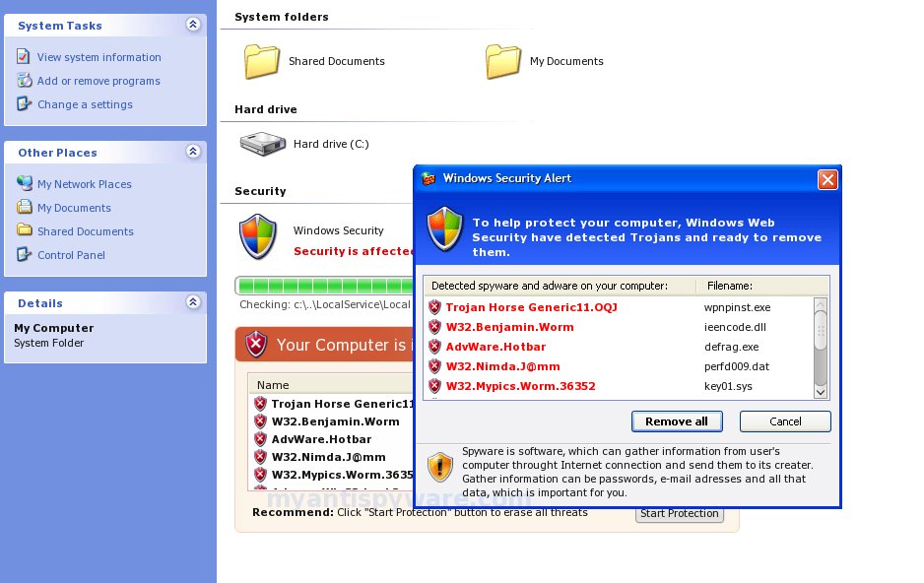
Task: Click the threat icon beside W32.Nimda.J@mm in dialog
Action: coord(434,366)
